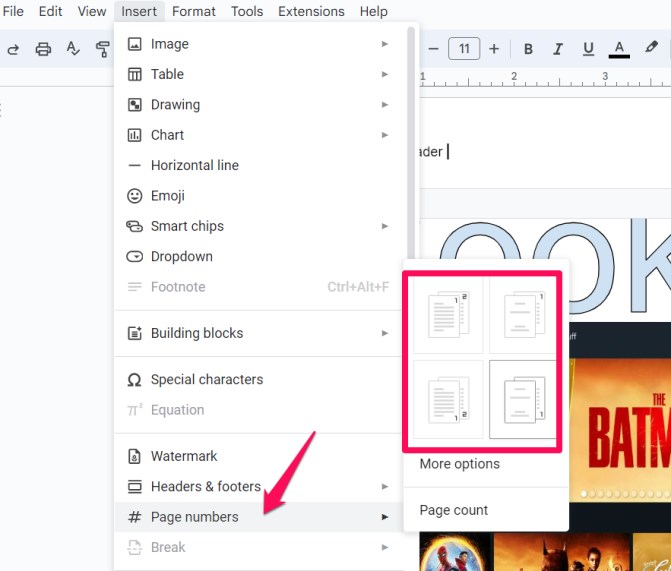Click the Smart chips icon

pos(134,226)
